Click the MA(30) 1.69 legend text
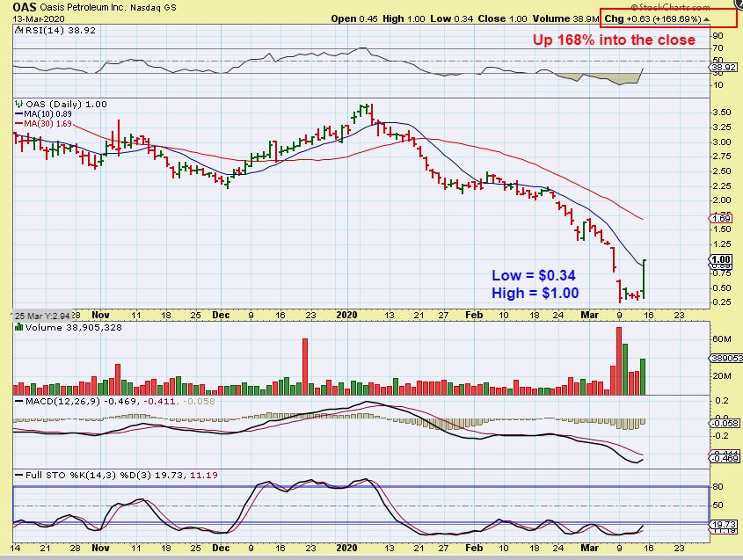Viewport: 743px width, 560px height. pos(47,124)
